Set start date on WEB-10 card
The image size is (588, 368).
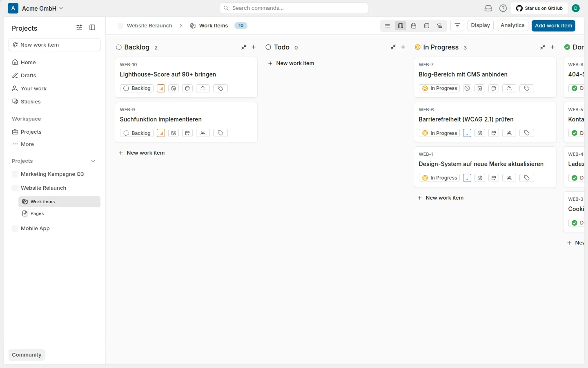174,88
